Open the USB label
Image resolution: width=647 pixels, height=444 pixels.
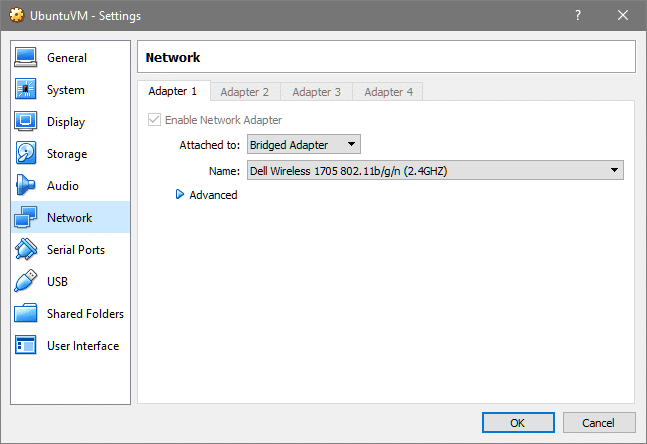click(57, 282)
